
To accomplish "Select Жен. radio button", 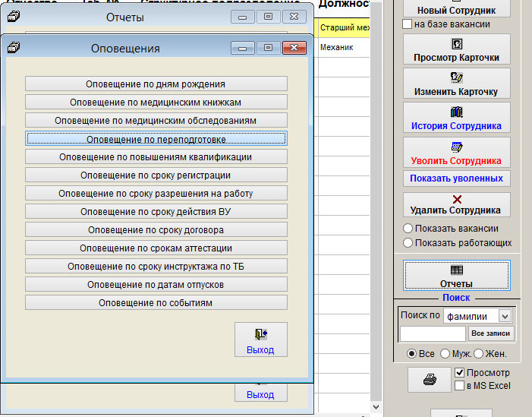I will (x=478, y=354).
